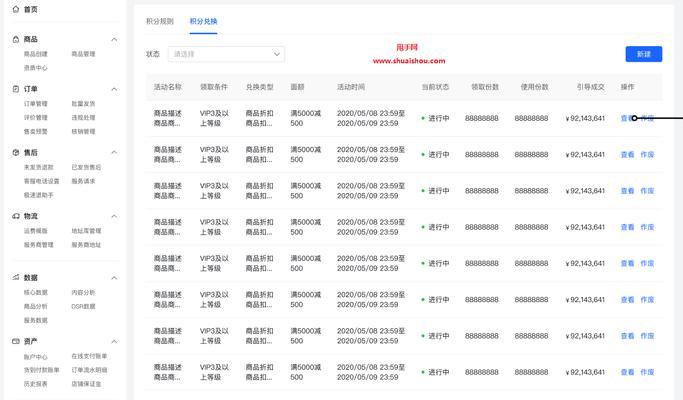Open 资质中心 menu item

pyautogui.click(x=36, y=68)
